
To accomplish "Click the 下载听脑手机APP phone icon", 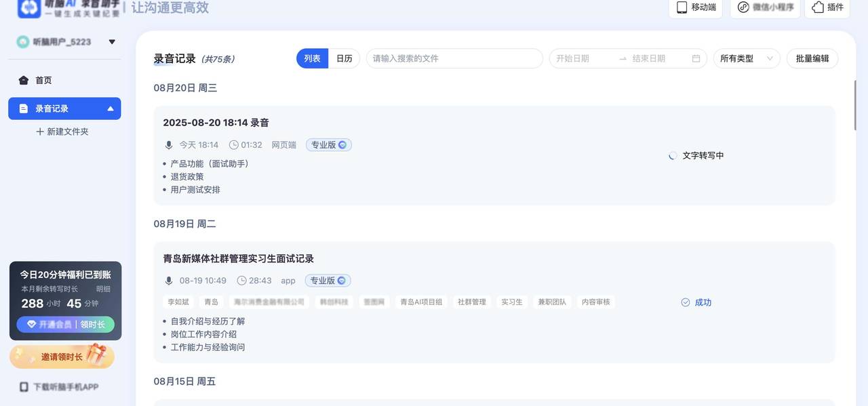I will [x=24, y=386].
